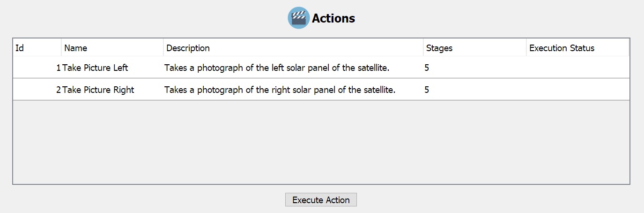Click right solar panel description text
This screenshot has height=213, width=644.
click(x=280, y=90)
